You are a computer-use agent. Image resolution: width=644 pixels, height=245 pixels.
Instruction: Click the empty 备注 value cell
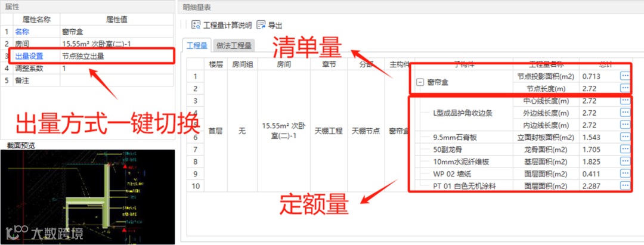117,80
